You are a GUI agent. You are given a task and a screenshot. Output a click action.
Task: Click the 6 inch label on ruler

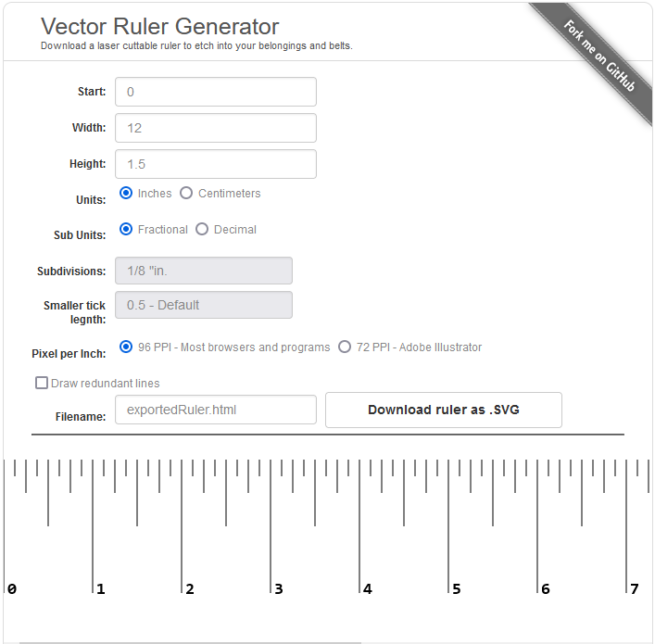[x=545, y=588]
